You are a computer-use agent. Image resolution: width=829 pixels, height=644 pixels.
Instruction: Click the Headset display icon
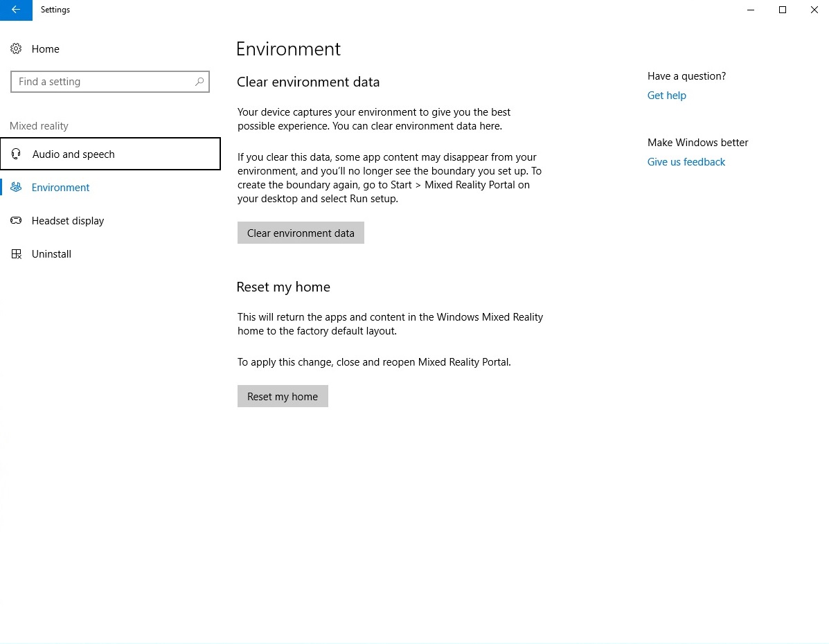(x=16, y=221)
